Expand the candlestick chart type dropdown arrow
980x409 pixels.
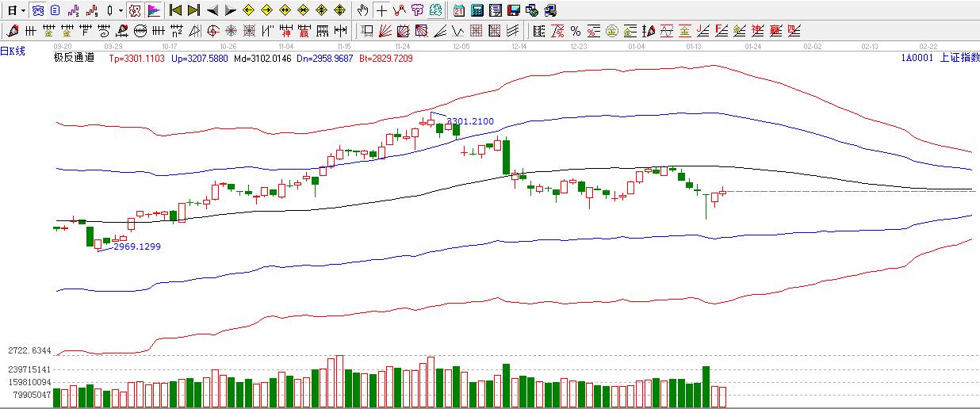pyautogui.click(x=121, y=10)
